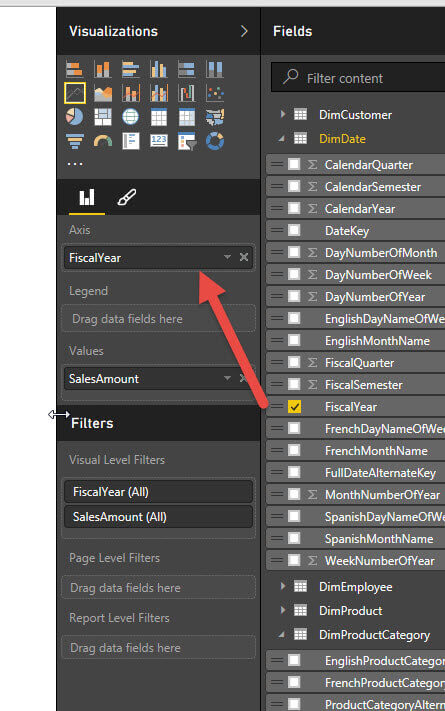The width and height of the screenshot is (445, 711).
Task: Select the Gauge visualization
Action: (x=103, y=141)
